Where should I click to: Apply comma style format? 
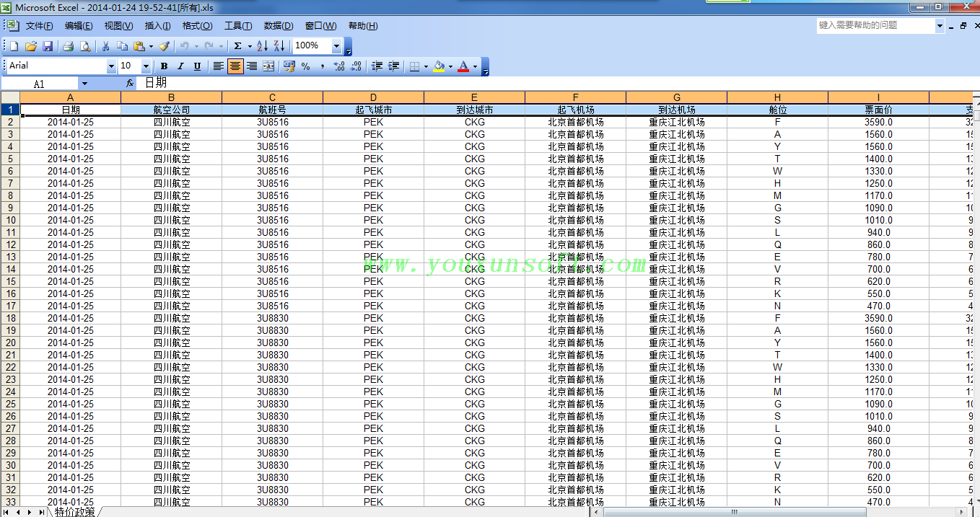pos(323,66)
